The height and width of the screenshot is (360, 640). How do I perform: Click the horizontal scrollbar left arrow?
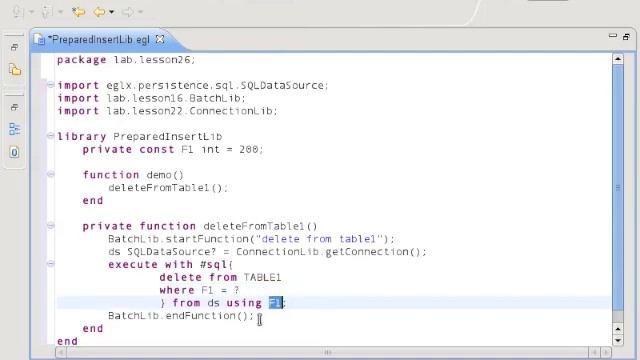61,352
